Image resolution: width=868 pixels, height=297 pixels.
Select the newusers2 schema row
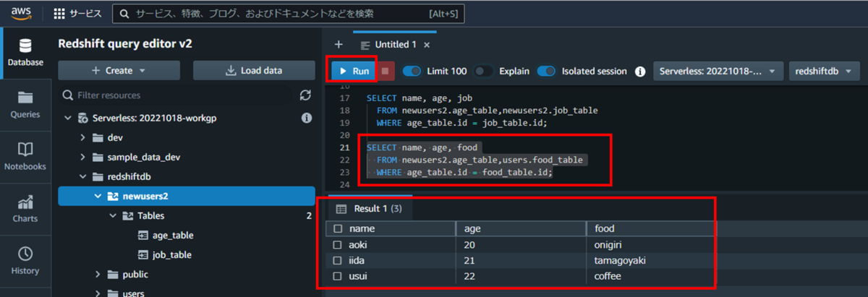(x=187, y=196)
